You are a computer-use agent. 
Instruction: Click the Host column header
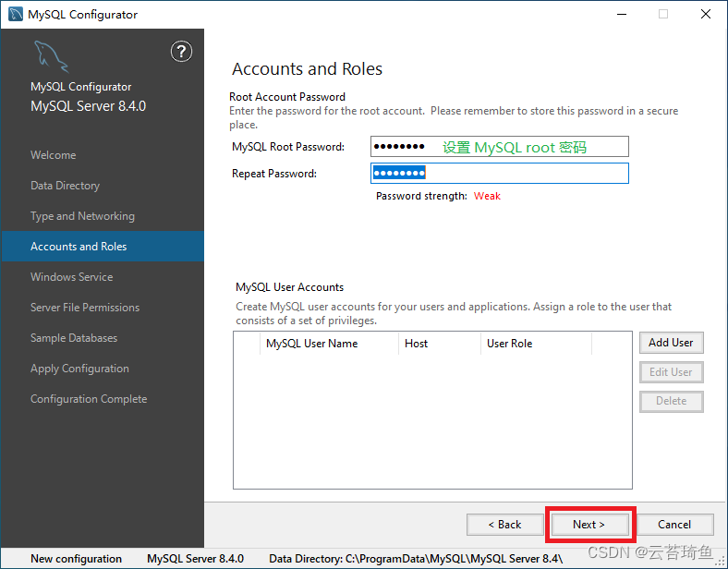(x=439, y=344)
